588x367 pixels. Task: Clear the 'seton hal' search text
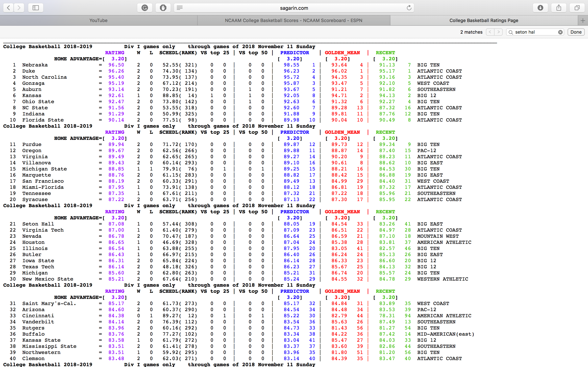pos(561,32)
